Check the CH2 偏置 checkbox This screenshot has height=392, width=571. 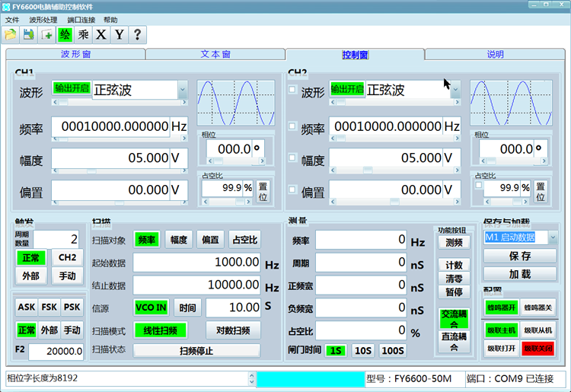coord(292,190)
